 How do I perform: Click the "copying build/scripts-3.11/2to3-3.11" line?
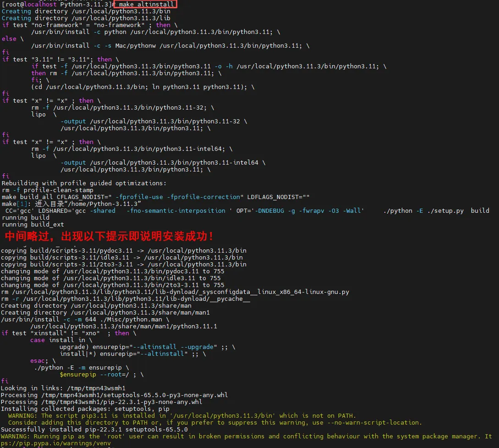coord(123,265)
